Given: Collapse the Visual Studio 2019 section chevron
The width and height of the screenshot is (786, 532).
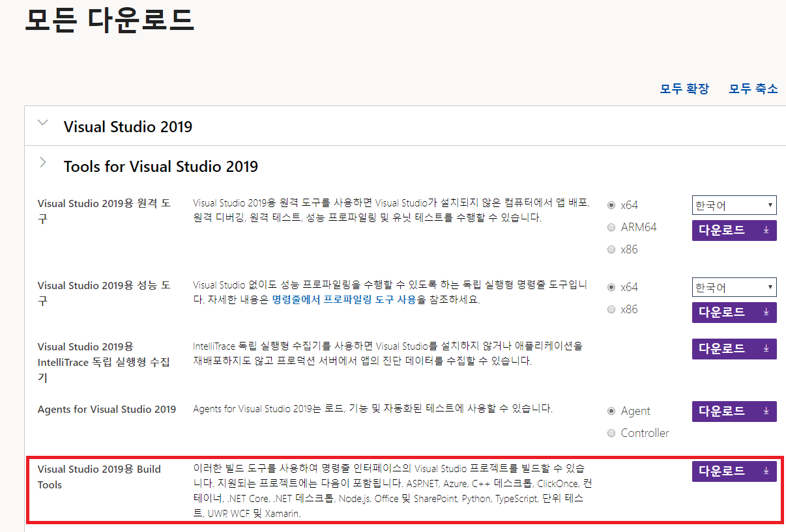Looking at the screenshot, I should 43,122.
